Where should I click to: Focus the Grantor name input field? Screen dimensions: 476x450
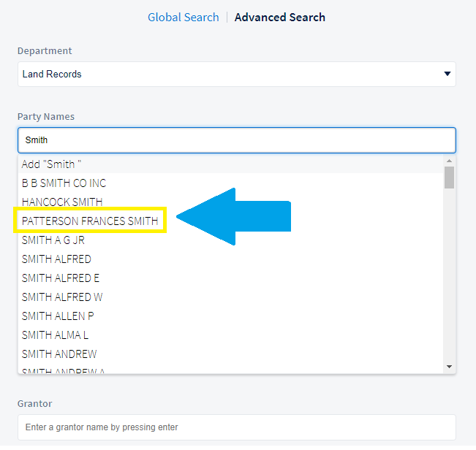pos(236,427)
